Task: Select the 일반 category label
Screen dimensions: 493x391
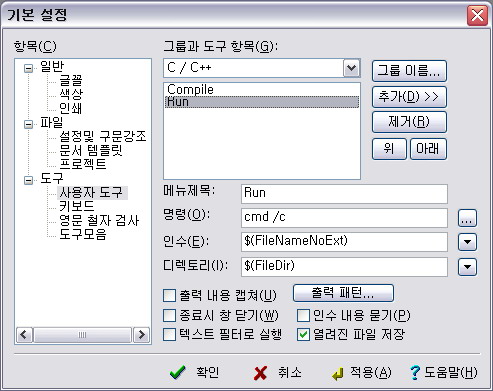Action: [x=52, y=66]
